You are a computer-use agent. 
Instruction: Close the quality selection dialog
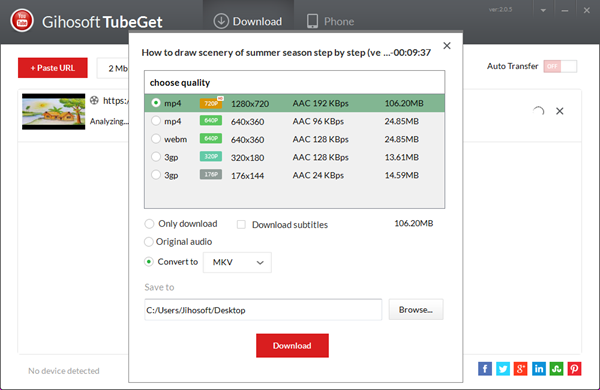tap(447, 46)
